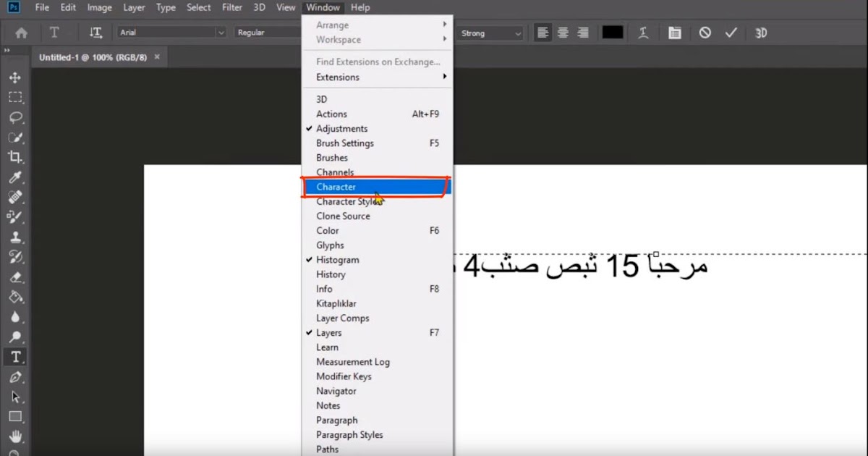Choose Paragraph from the Window menu

(x=378, y=421)
